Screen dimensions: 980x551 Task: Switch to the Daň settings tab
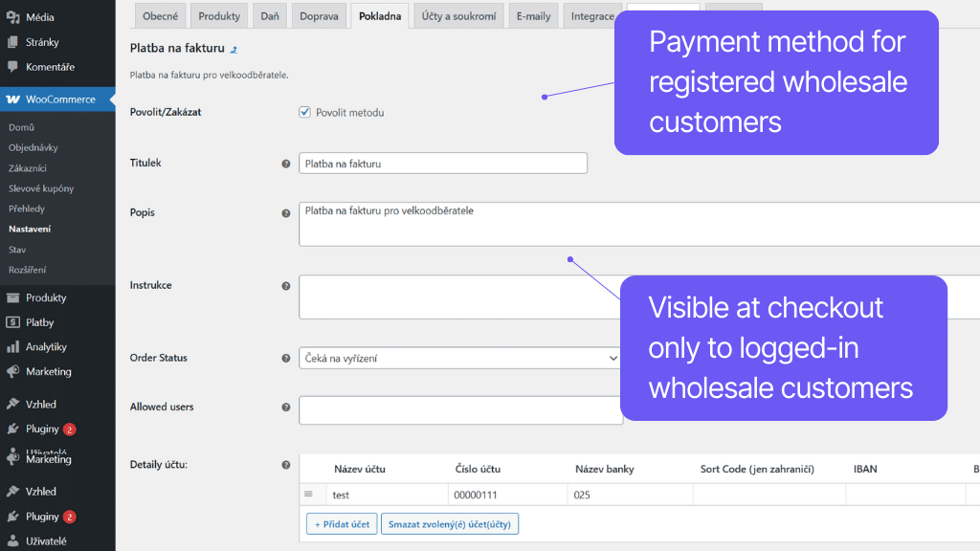pyautogui.click(x=269, y=16)
